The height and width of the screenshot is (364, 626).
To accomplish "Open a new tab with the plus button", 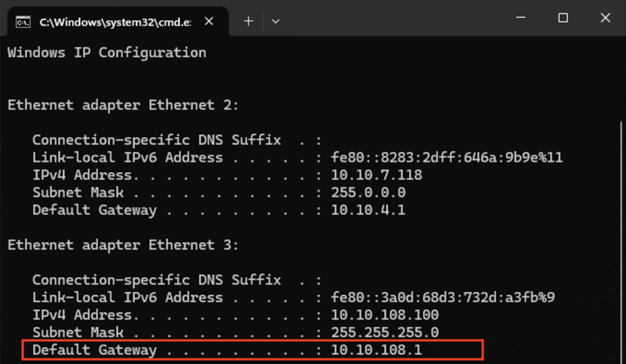I will (x=248, y=21).
